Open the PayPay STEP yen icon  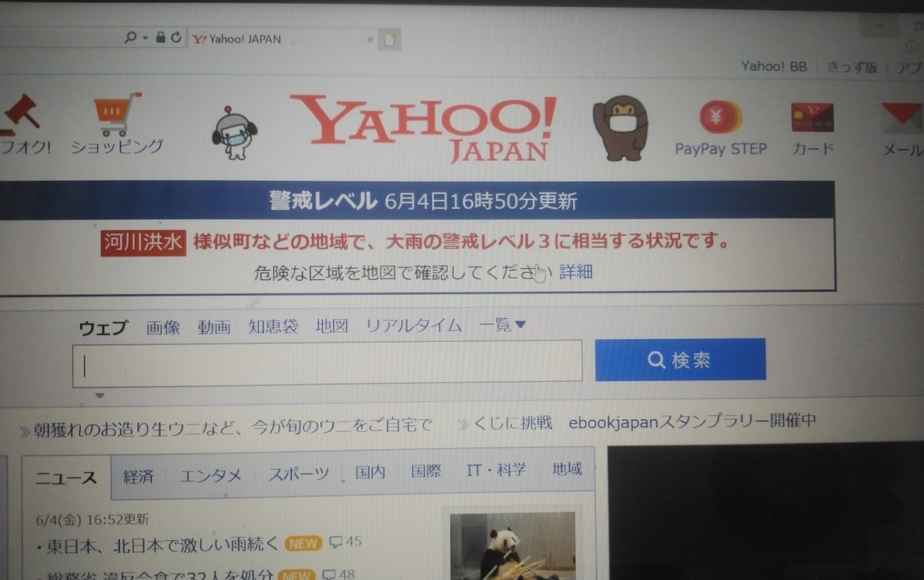tap(720, 117)
